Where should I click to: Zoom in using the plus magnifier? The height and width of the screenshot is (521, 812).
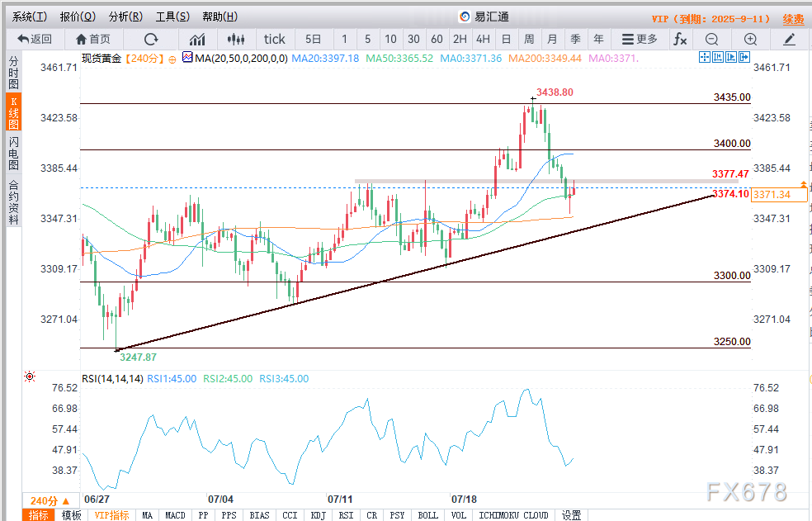coord(750,39)
